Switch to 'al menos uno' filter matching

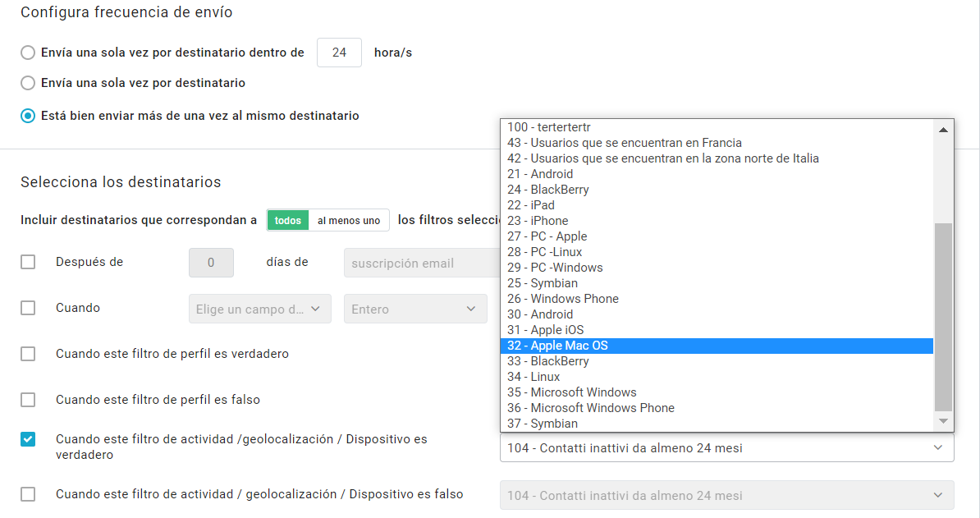coord(349,220)
